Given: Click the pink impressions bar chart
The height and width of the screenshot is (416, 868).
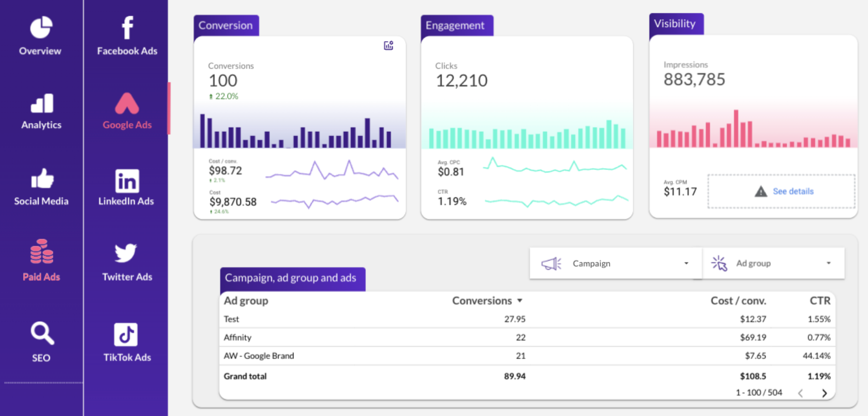Looking at the screenshot, I should (x=753, y=129).
